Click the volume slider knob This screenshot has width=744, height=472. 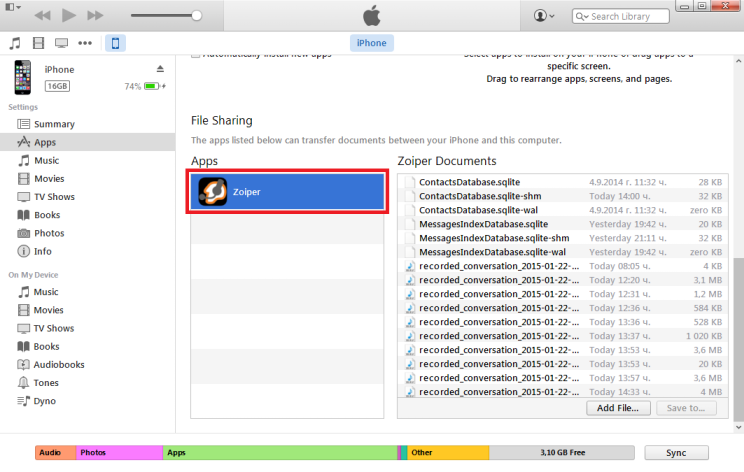coord(196,16)
